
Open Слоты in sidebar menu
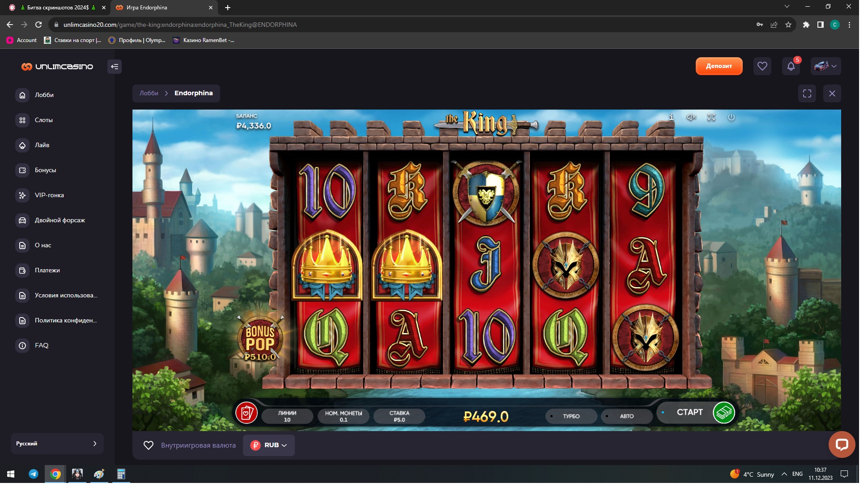[43, 120]
